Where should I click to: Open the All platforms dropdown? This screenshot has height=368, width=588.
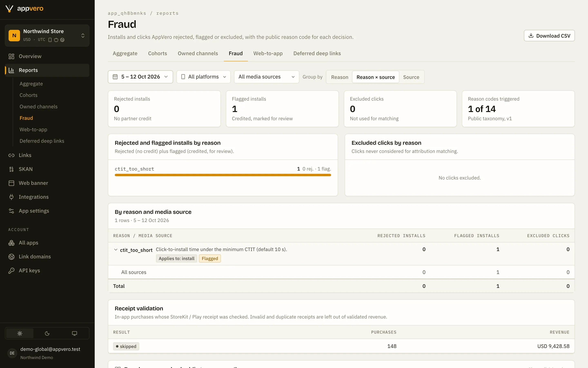[203, 77]
